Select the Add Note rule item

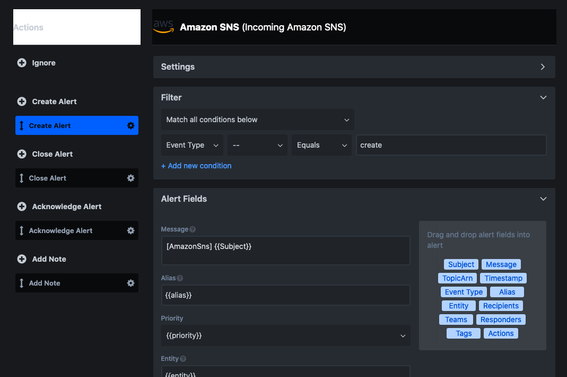[77, 283]
